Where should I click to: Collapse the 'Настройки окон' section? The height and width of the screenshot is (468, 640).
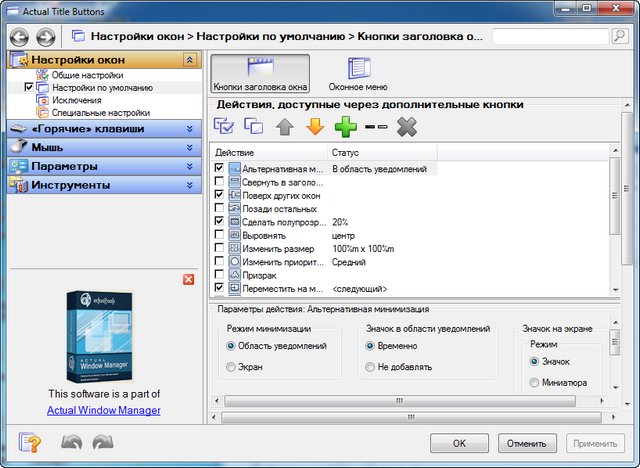189,61
